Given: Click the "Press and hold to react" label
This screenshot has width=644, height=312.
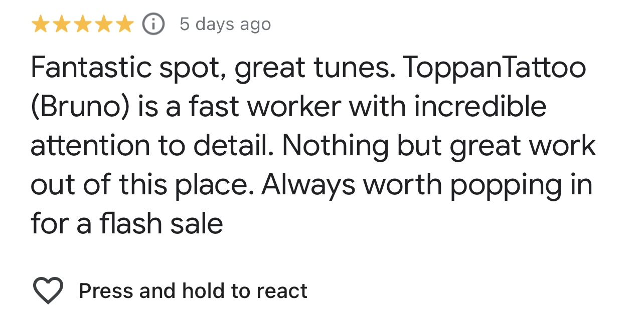Looking at the screenshot, I should (x=193, y=290).
